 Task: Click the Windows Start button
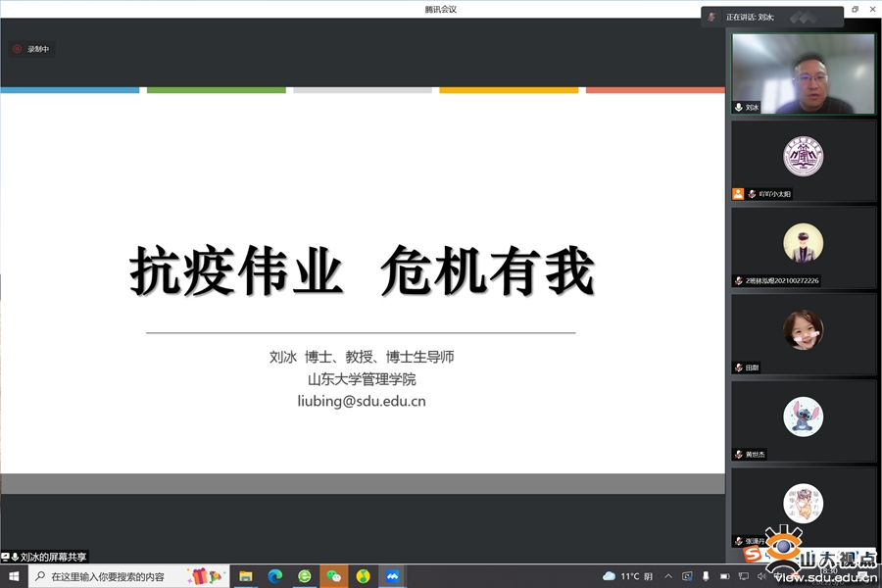14,576
